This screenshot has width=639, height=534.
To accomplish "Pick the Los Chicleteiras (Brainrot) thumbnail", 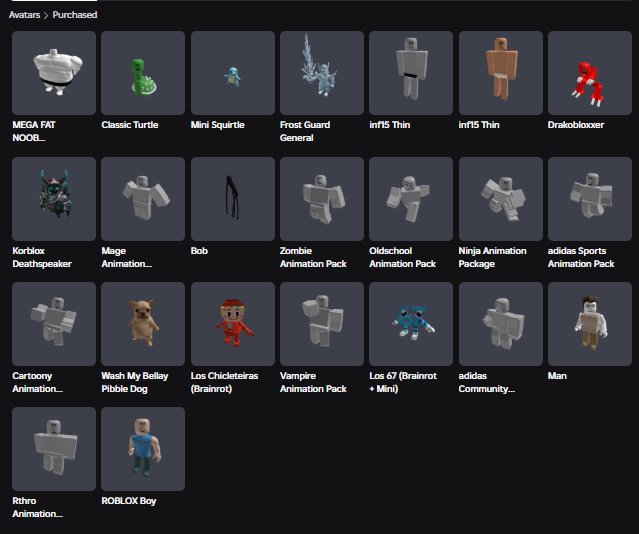I will pyautogui.click(x=233, y=324).
